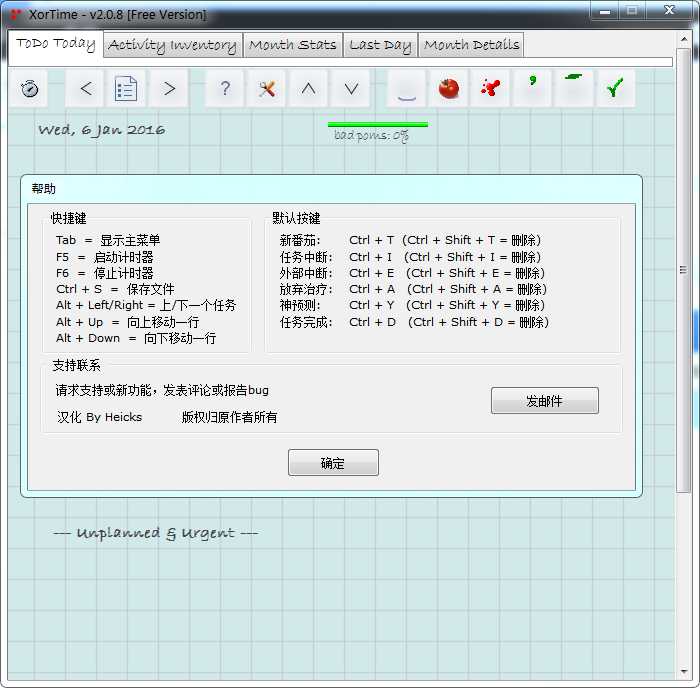
Task: Click 'Alt + Down = 向下移动一行' line
Action: 136,338
